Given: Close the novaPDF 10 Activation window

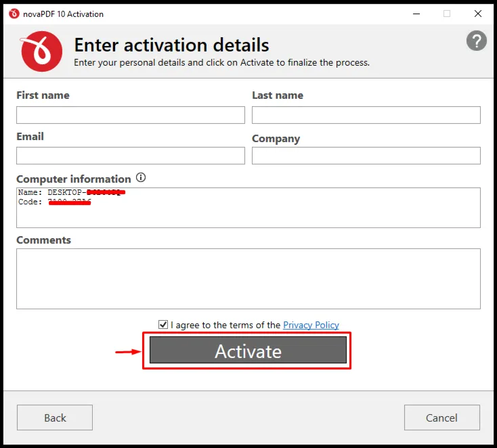Looking at the screenshot, I should (478, 14).
